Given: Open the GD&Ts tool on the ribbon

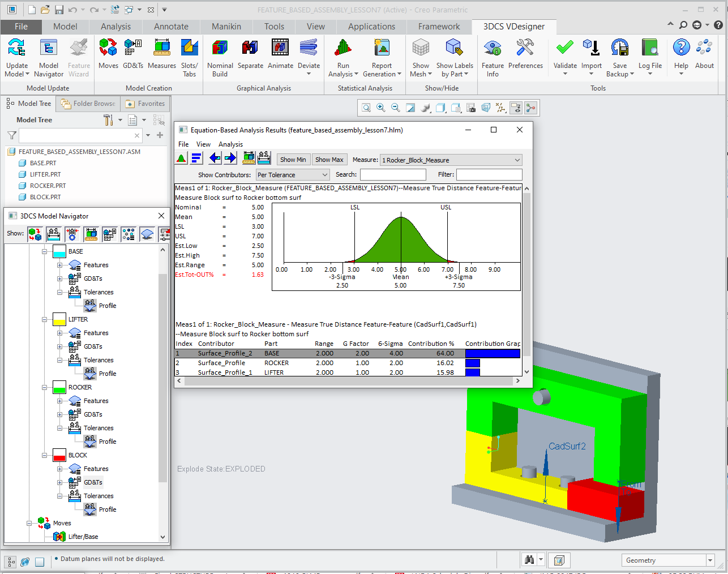Looking at the screenshot, I should (x=133, y=55).
